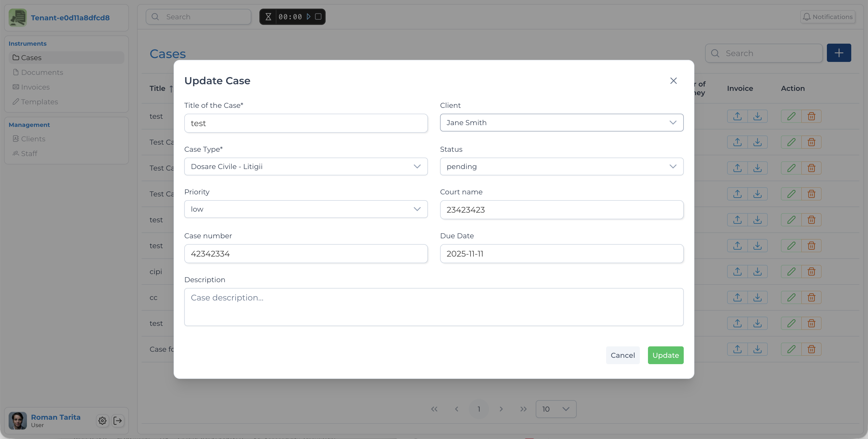
Task: Click the download invoice icon in last row
Action: [x=757, y=349]
